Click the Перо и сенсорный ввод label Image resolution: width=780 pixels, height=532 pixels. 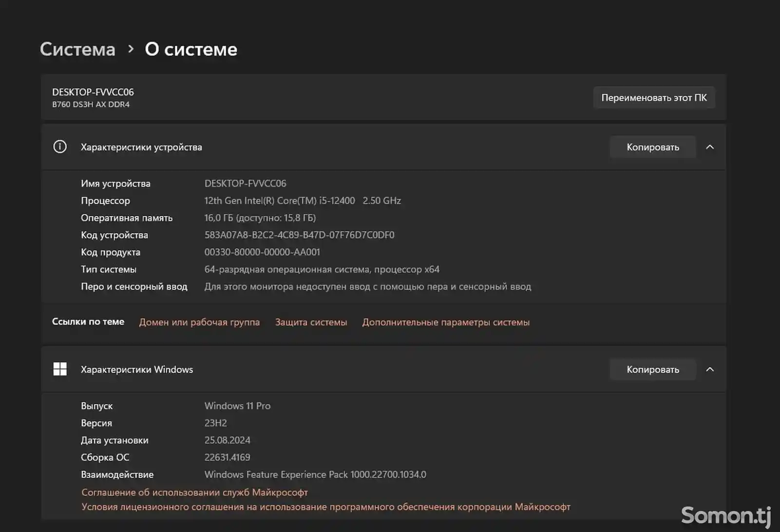click(x=134, y=286)
